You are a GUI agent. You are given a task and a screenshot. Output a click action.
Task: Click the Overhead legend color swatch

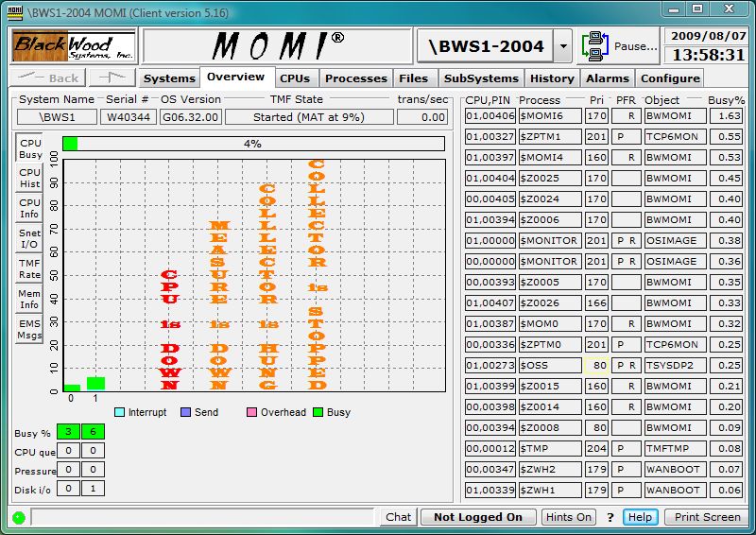pos(251,412)
